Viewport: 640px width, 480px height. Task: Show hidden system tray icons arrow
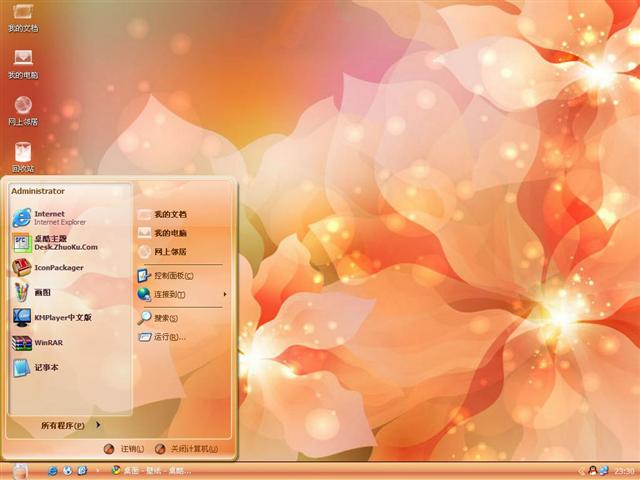click(x=581, y=471)
